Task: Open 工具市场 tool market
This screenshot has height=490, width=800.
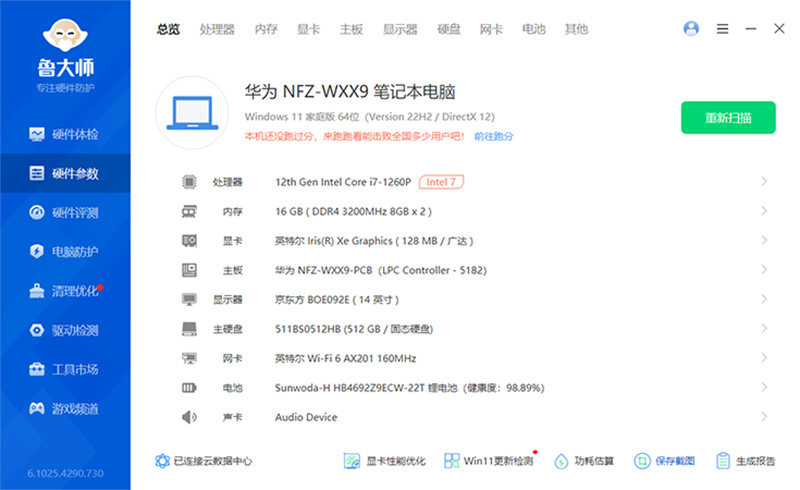Action: coord(65,369)
